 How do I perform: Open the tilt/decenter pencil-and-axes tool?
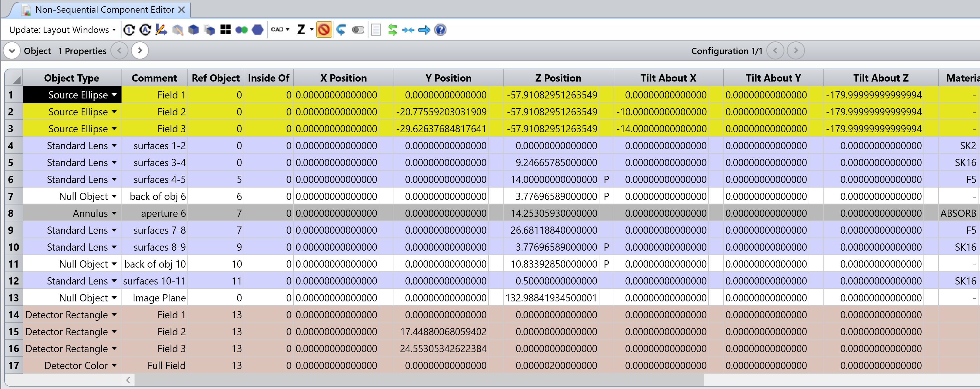(x=161, y=30)
